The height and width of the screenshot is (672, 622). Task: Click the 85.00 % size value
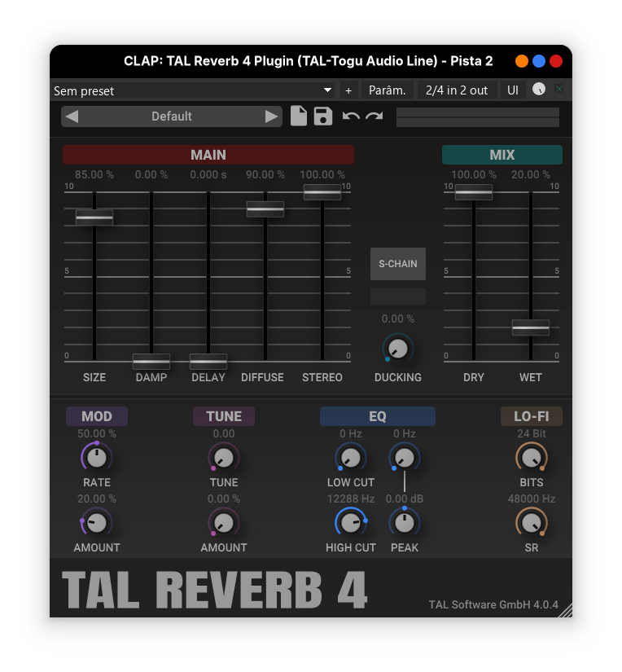pos(94,174)
